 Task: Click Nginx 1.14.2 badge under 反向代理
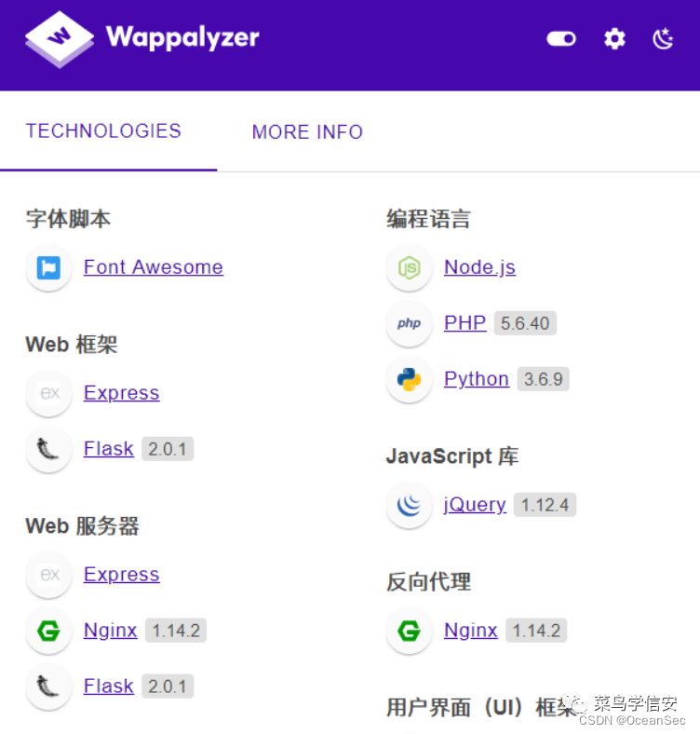pos(536,631)
